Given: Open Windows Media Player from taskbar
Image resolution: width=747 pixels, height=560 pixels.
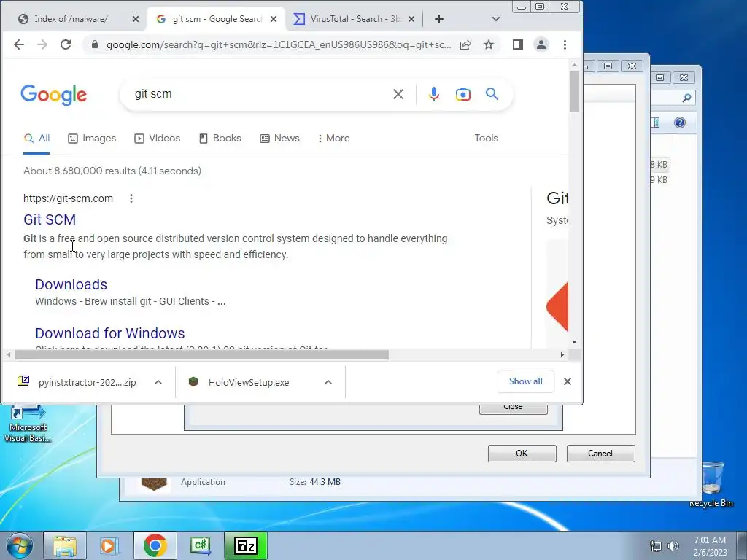Looking at the screenshot, I should 109,545.
